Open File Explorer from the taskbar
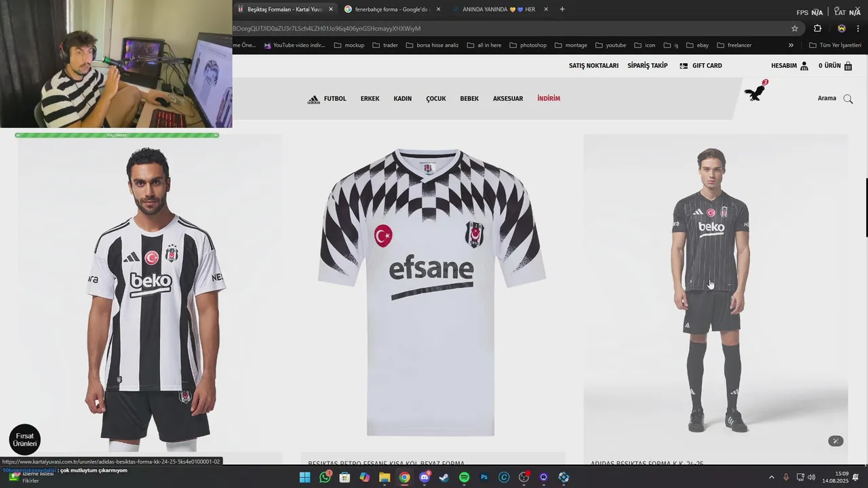Image resolution: width=868 pixels, height=488 pixels. 384,477
